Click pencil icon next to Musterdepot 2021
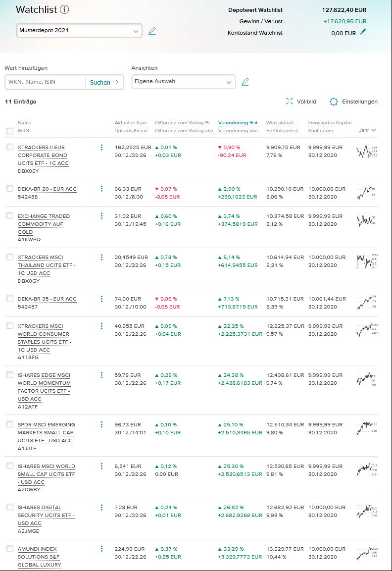 coord(152,31)
